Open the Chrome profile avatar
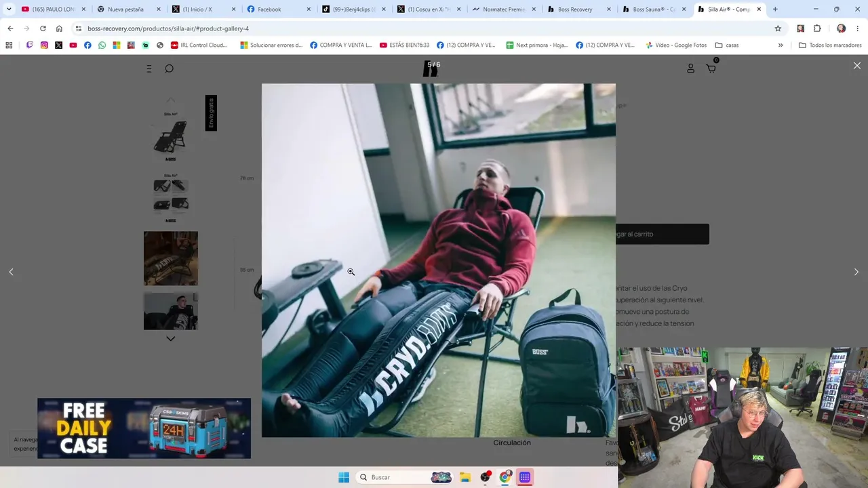The height and width of the screenshot is (488, 868). [841, 28]
